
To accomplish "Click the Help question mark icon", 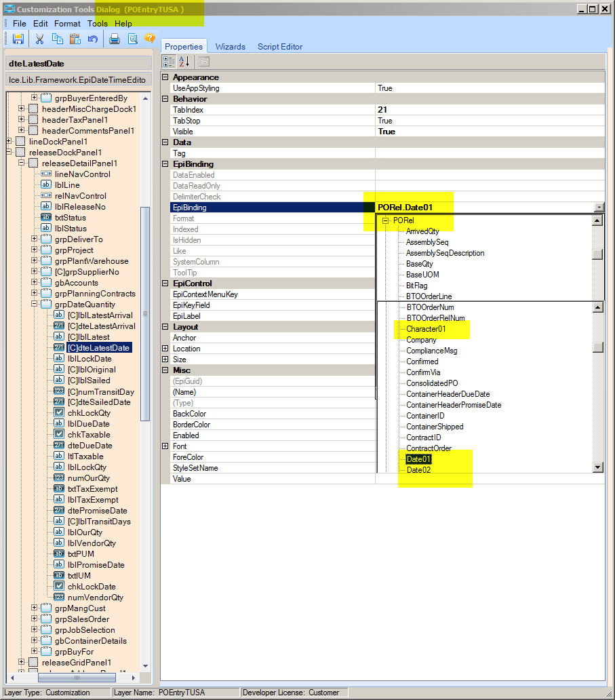I will click(x=150, y=38).
